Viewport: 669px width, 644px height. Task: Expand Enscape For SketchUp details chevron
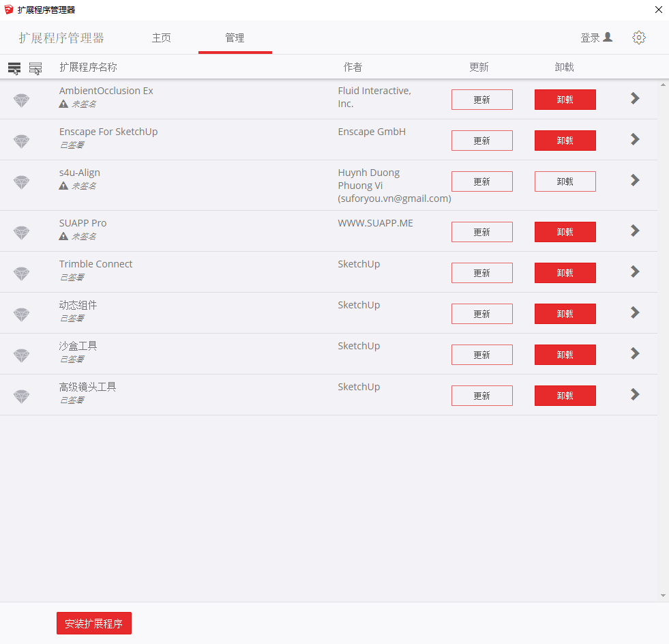pos(635,139)
